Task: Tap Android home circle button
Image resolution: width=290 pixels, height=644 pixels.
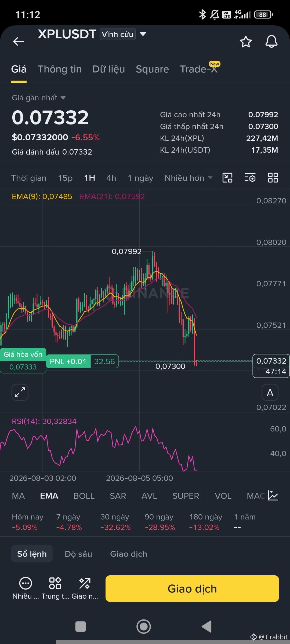Action: pos(144,627)
